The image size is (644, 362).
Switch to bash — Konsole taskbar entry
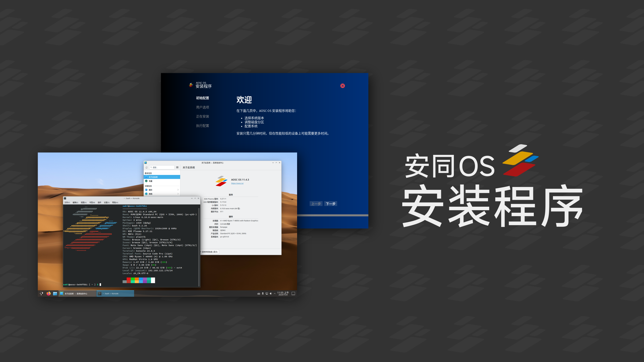click(115, 293)
